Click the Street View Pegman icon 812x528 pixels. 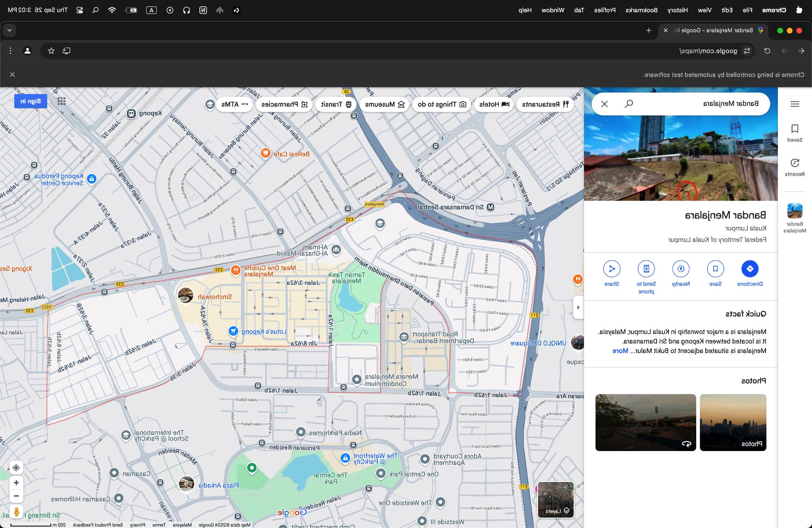(x=16, y=512)
